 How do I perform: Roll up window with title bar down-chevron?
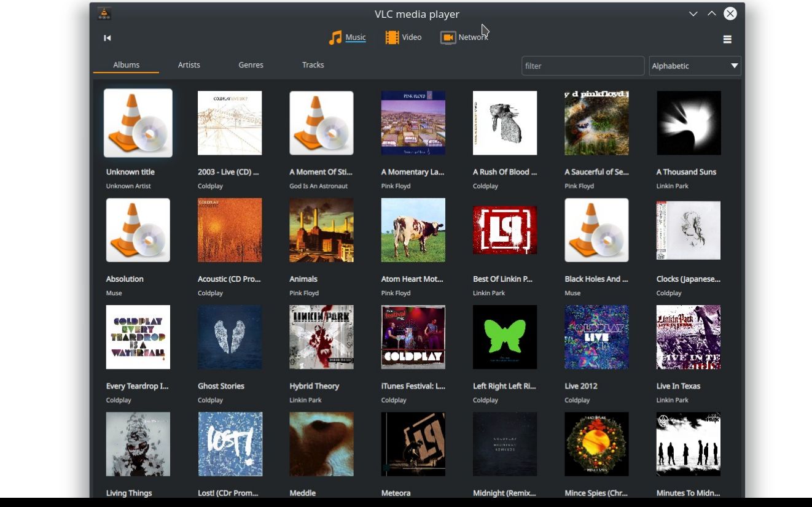pyautogui.click(x=693, y=14)
